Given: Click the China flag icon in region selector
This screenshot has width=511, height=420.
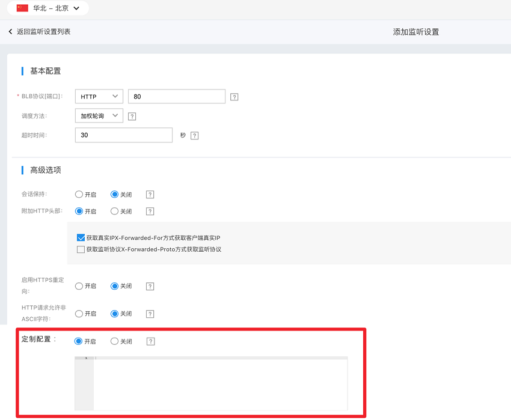Looking at the screenshot, I should click(x=22, y=8).
